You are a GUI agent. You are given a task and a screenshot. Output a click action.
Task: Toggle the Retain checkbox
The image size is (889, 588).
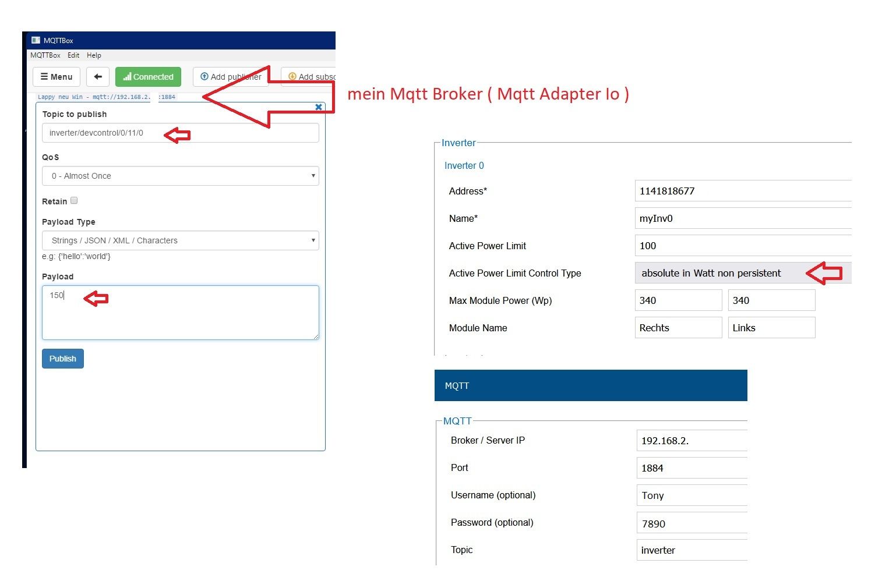tap(74, 200)
